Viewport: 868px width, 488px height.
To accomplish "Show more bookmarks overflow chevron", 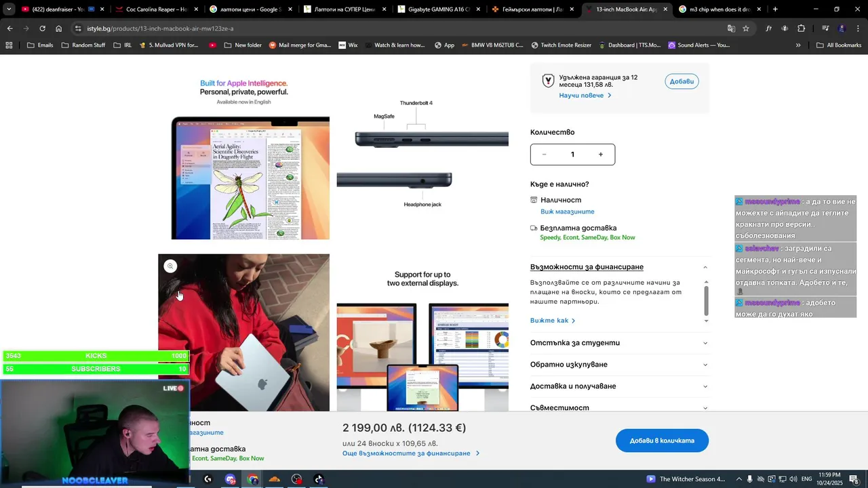I will (x=798, y=45).
